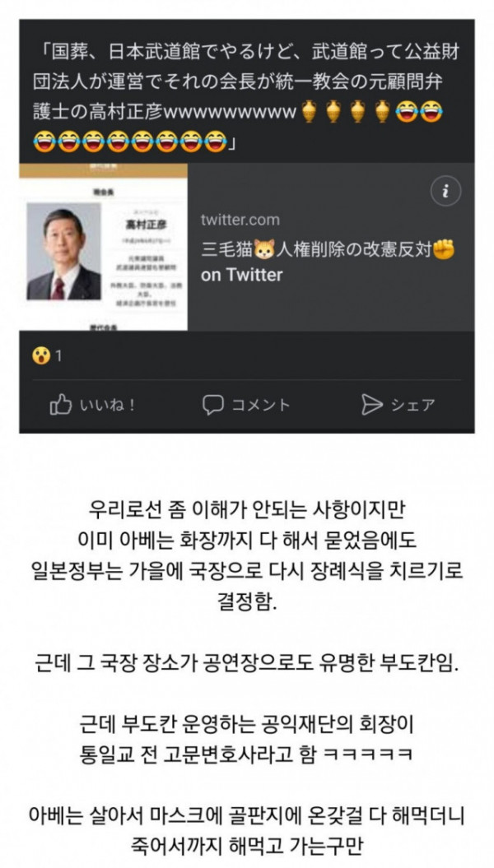The image size is (494, 868).
Task: Open the 三毛猫 on Twitter link title
Action: click(328, 262)
